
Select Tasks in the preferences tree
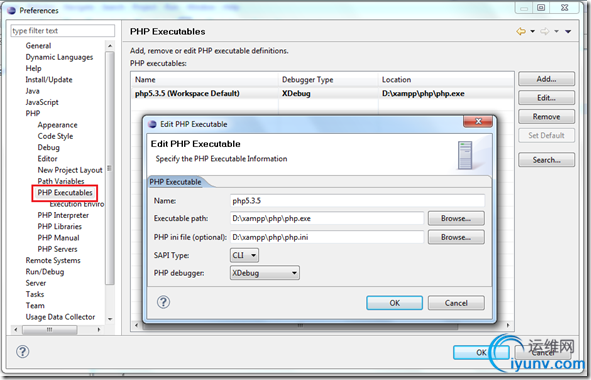click(x=35, y=294)
